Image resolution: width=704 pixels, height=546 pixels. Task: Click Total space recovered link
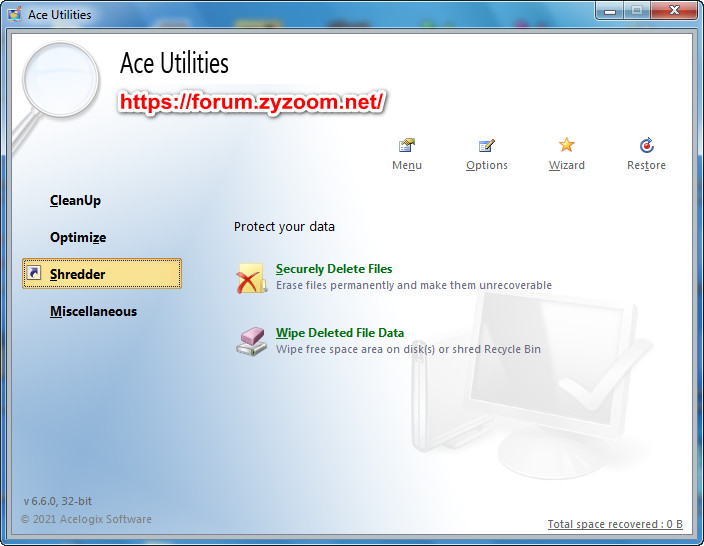[615, 524]
